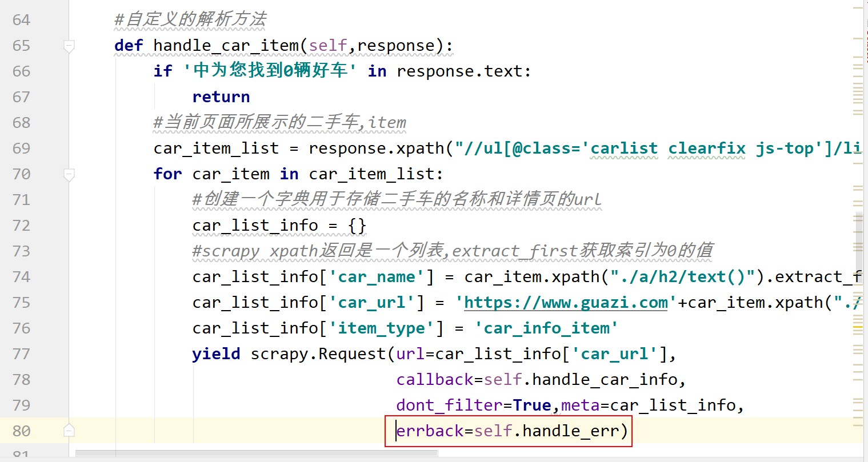Screen dimensions: 868x462
Task: Click the 'car_url' key on line 75
Action: pyautogui.click(x=372, y=303)
